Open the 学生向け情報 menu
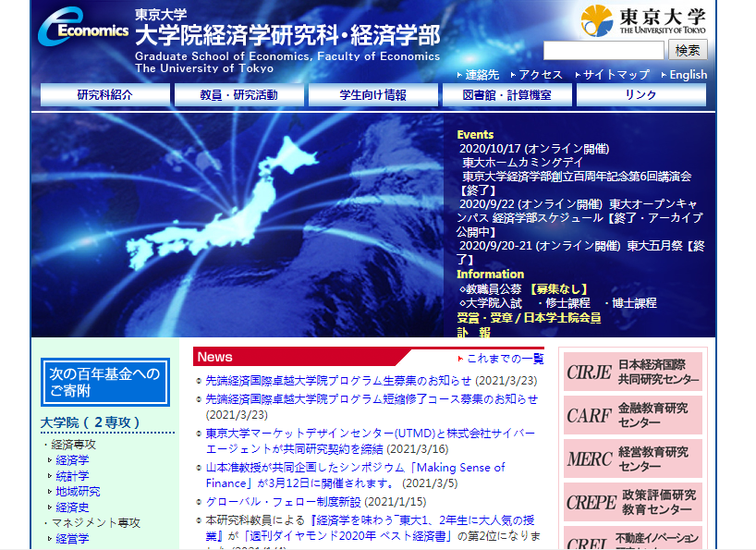The image size is (756, 550). 373,94
